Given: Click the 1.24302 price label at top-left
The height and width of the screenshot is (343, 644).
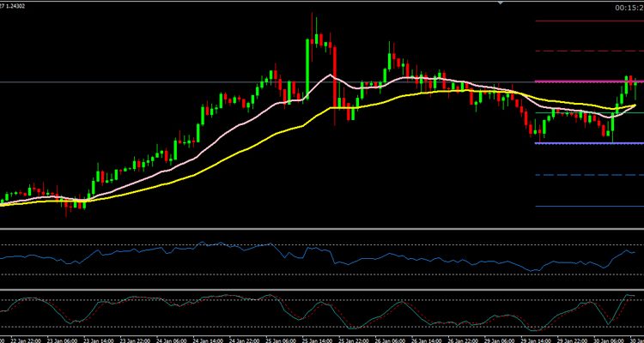Looking at the screenshot, I should point(15,6).
